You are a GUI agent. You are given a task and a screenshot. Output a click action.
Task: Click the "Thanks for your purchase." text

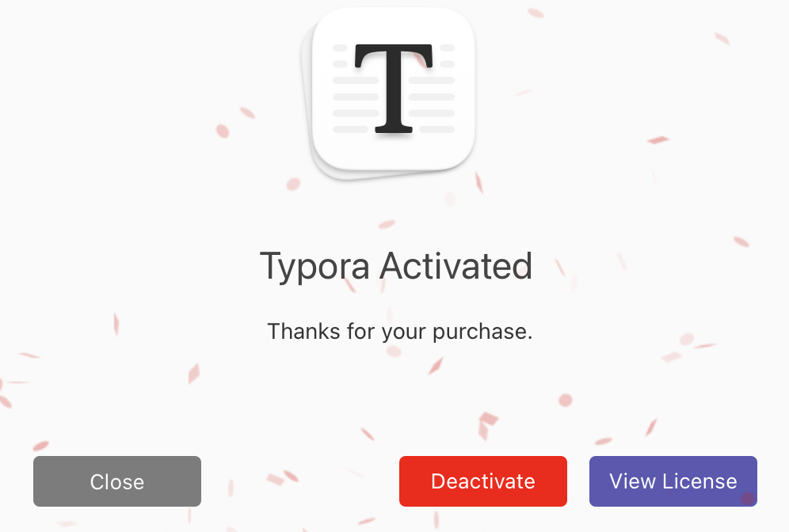click(399, 331)
